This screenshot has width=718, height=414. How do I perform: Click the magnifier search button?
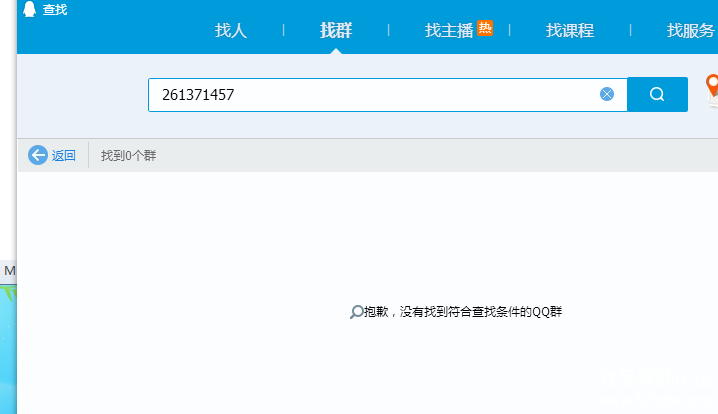(657, 94)
